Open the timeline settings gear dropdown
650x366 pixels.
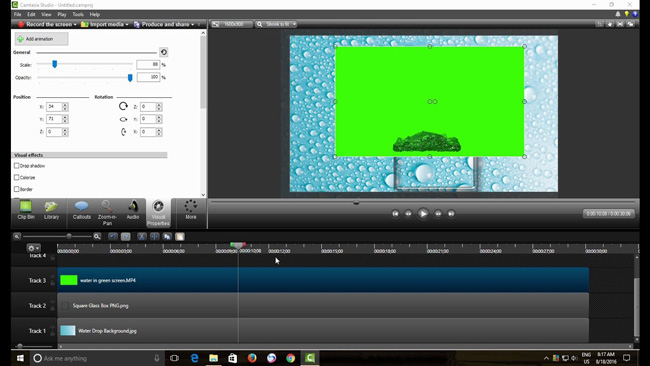coord(33,248)
